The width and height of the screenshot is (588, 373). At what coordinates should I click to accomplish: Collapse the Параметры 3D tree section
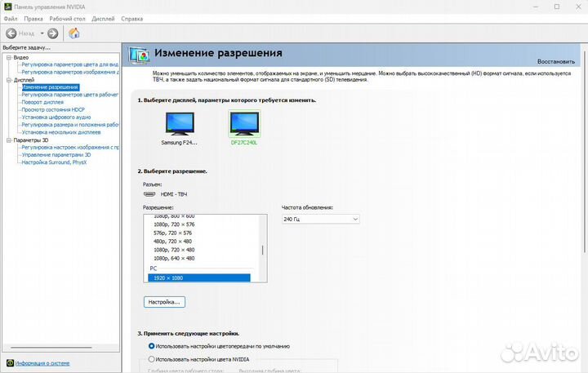click(9, 140)
